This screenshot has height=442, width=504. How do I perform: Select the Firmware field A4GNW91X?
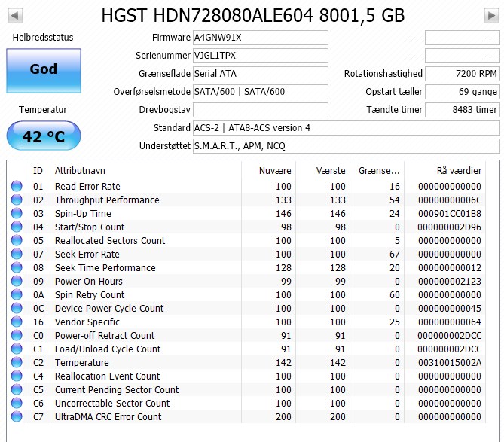261,38
